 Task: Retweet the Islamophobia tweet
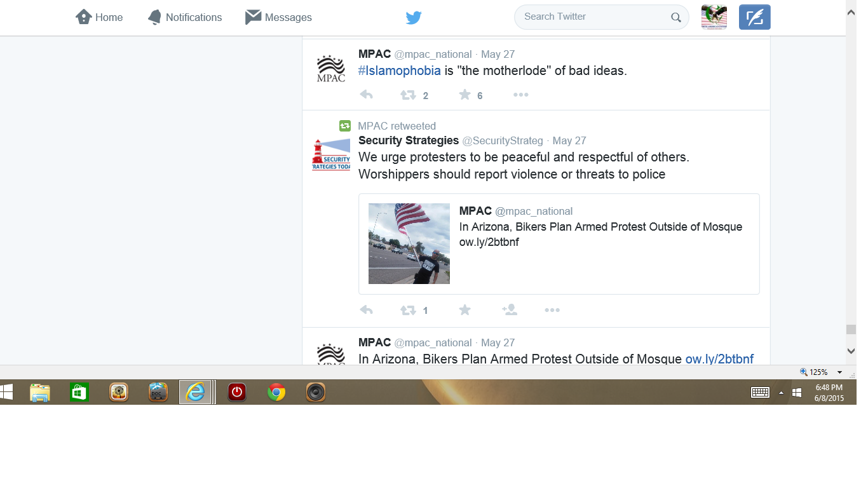pos(408,95)
